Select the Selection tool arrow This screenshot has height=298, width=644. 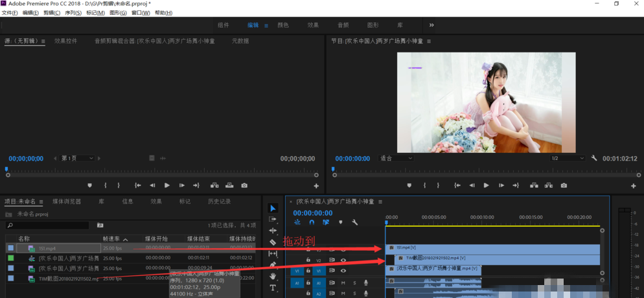(x=273, y=208)
